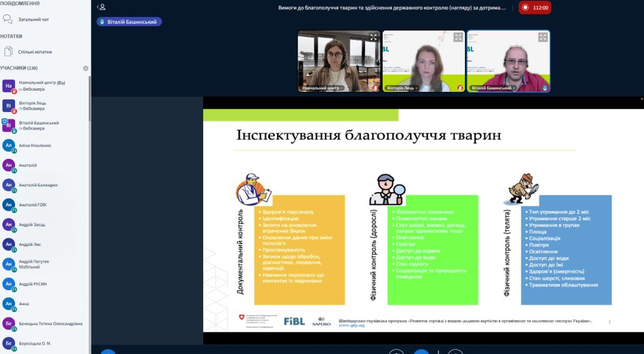The height and width of the screenshot is (354, 644).
Task: Open Спільні нотатки shared notes
Action: point(35,52)
